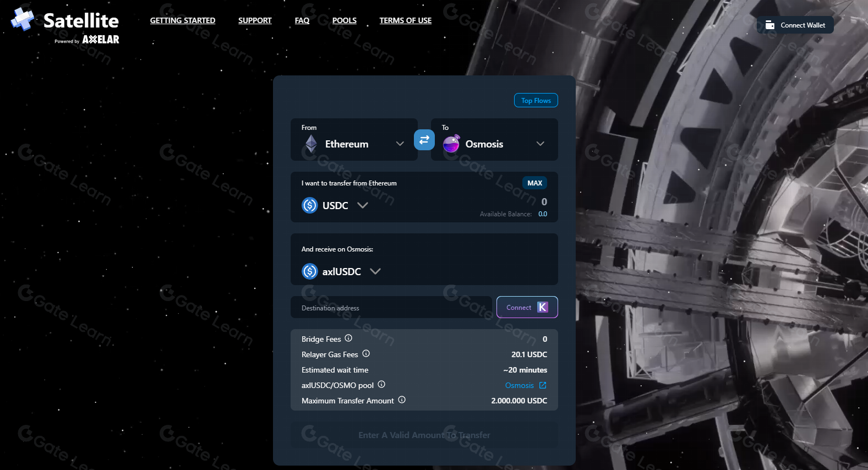The width and height of the screenshot is (868, 470).
Task: Open the To chain Osmosis dropdown
Action: click(494, 139)
